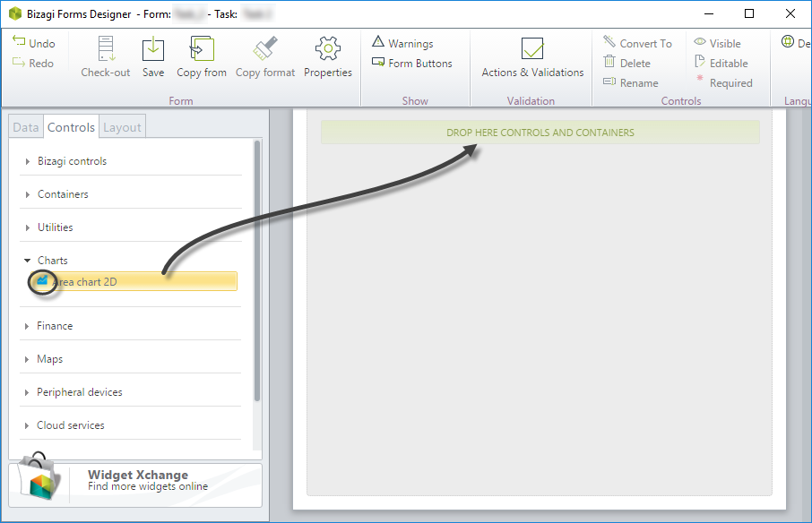Select the Copy format brush icon
This screenshot has width=812, height=523.
point(265,48)
